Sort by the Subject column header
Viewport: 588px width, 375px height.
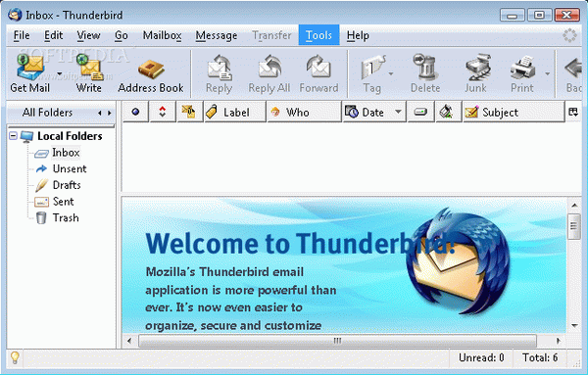click(x=514, y=112)
